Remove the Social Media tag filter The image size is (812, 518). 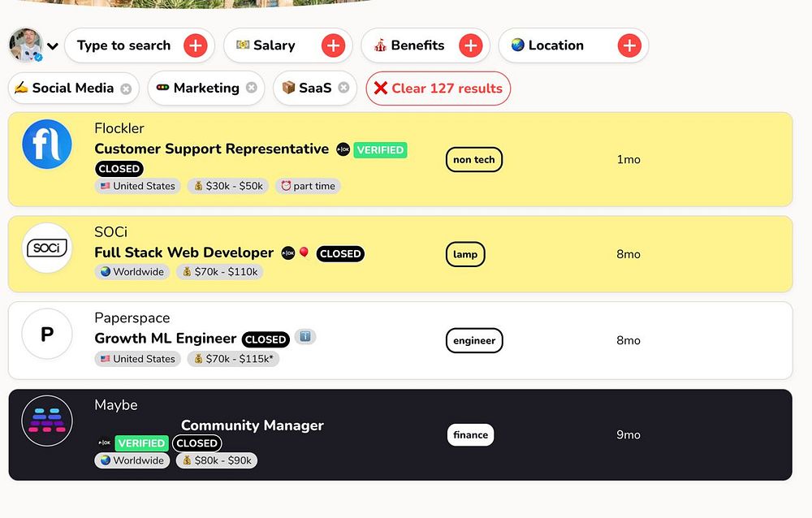pos(126,89)
